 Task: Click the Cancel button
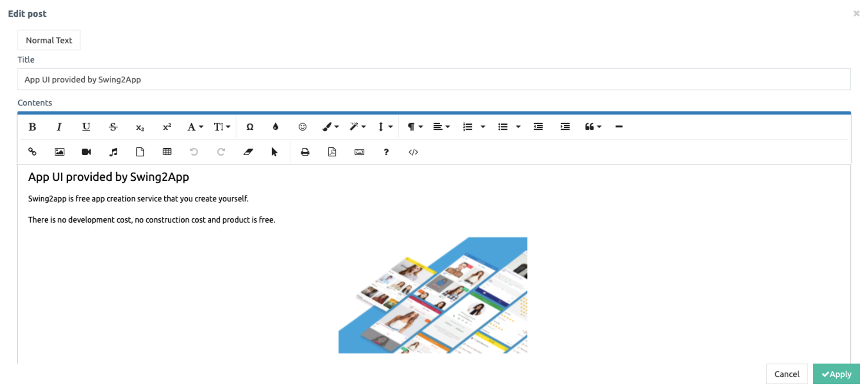[x=786, y=374]
